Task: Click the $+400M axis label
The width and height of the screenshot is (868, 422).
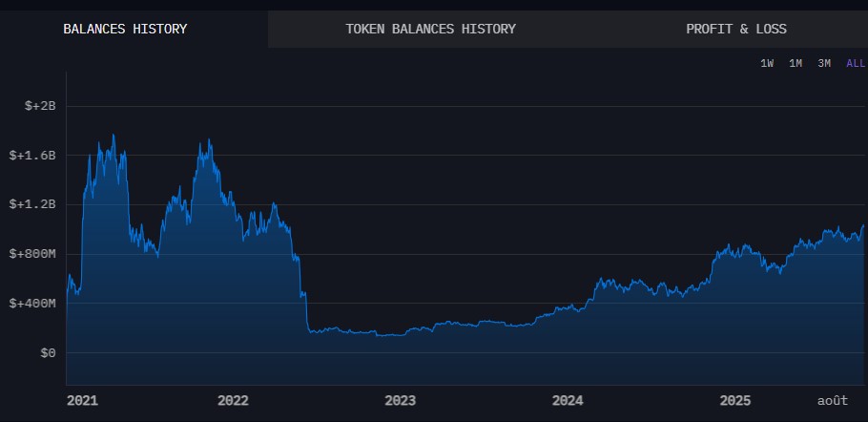Action: coord(33,304)
